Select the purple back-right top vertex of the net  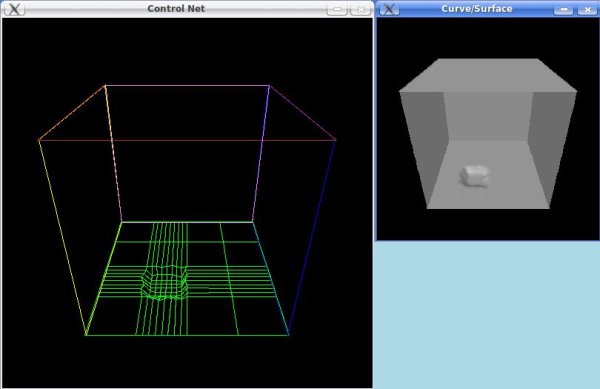pyautogui.click(x=269, y=86)
